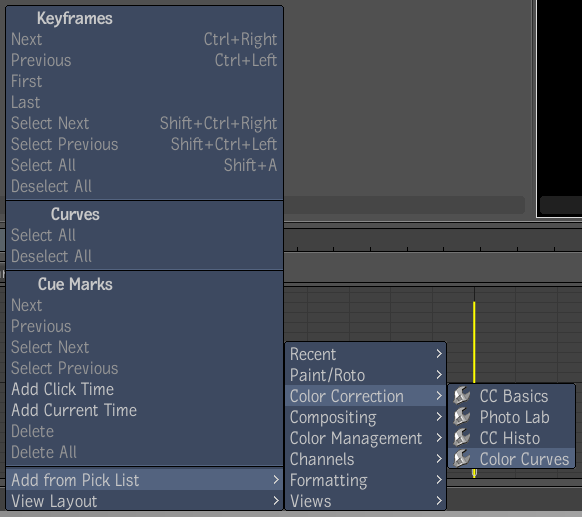Screen dimensions: 582x517
Task: Click the yellow timeline playhead marker
Action: click(474, 341)
